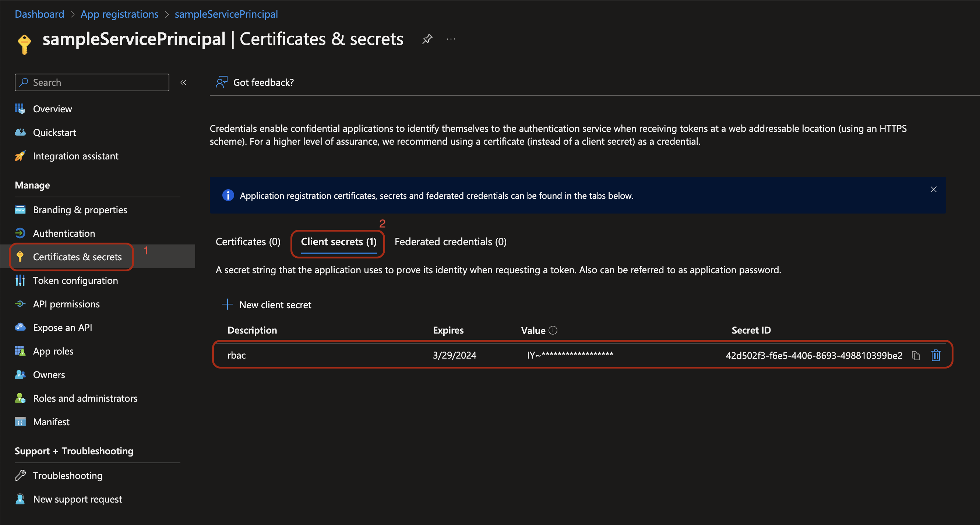Viewport: 980px width, 525px height.
Task: Click the Expires column header
Action: (x=448, y=330)
